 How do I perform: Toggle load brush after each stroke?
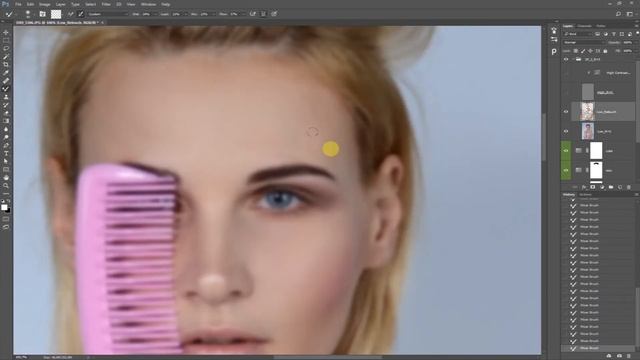(70, 14)
